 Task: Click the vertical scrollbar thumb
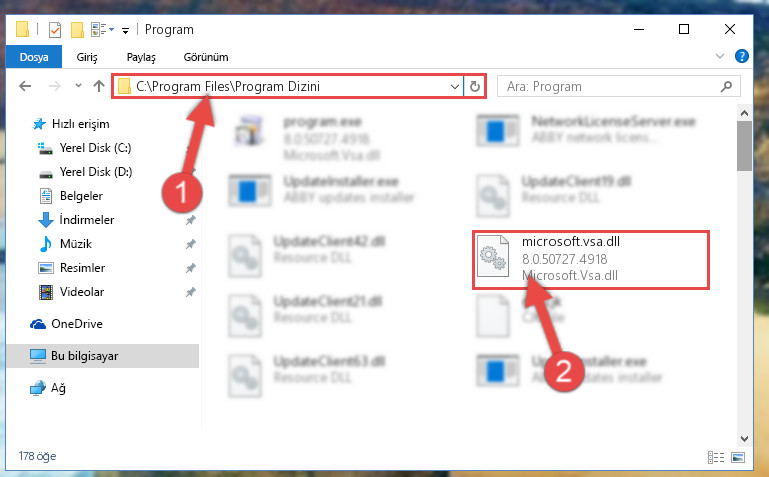[744, 146]
